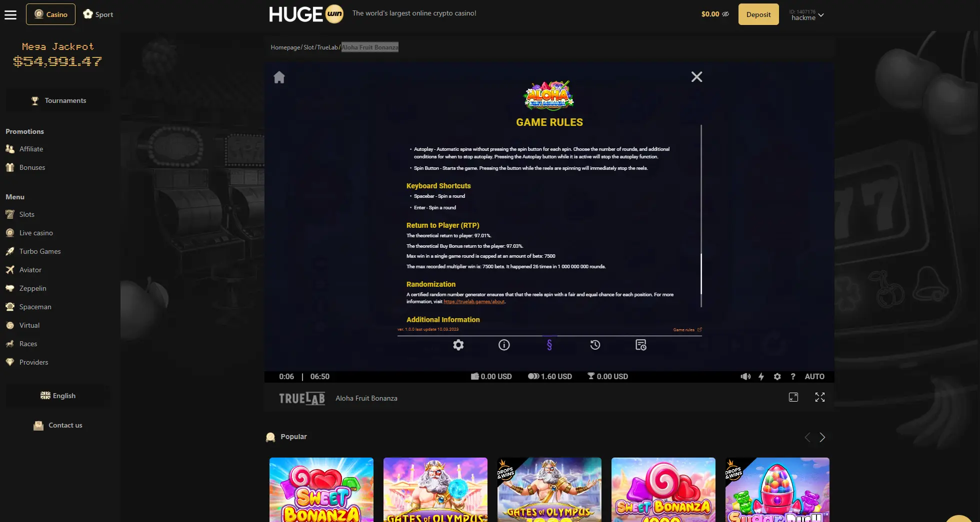
Task: Change language via English selector
Action: (58, 396)
